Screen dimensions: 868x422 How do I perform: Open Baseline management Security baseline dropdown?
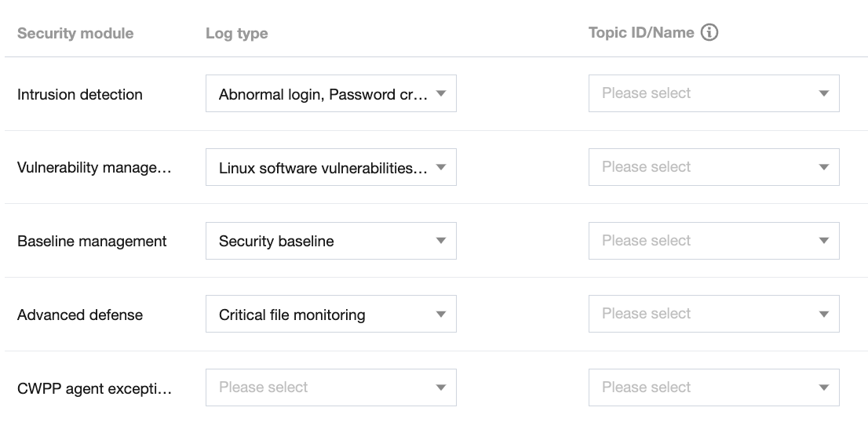(x=330, y=241)
